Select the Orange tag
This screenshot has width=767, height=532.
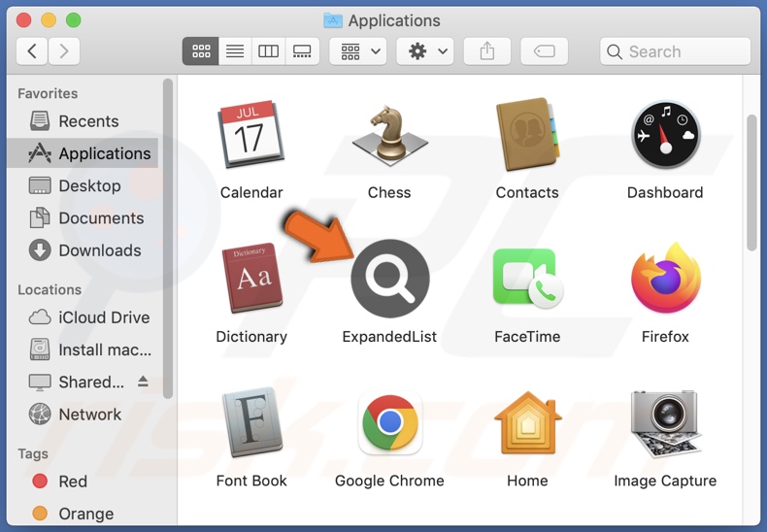(x=83, y=514)
